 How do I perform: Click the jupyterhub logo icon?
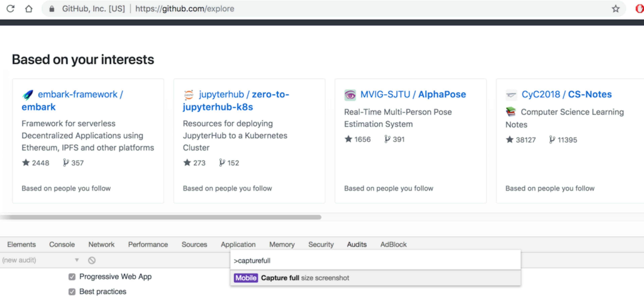tap(189, 95)
